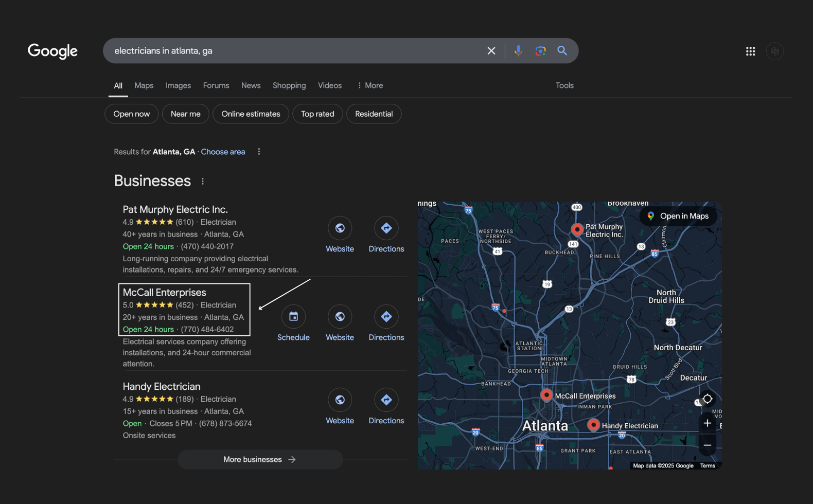The height and width of the screenshot is (504, 813).
Task: Open options dots beside Choose area
Action: pos(259,152)
